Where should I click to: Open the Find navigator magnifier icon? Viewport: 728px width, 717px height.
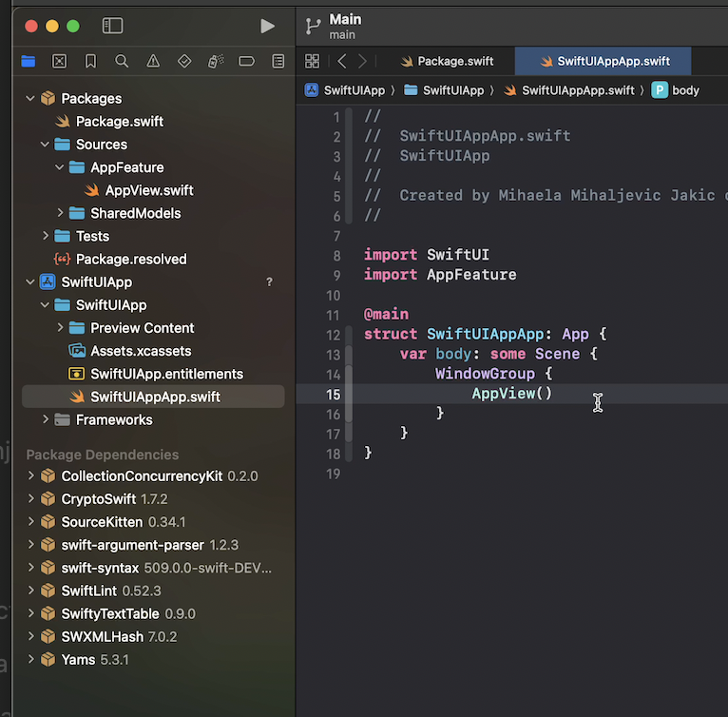tap(122, 61)
